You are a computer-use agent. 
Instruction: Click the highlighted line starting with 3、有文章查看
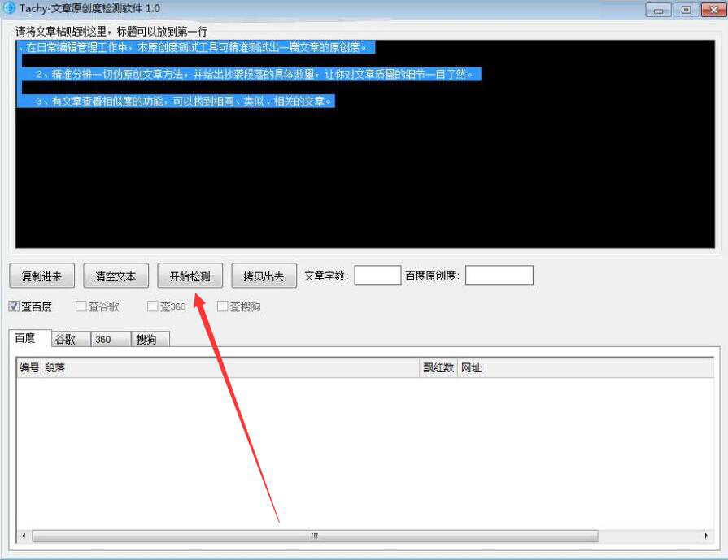tap(185, 101)
